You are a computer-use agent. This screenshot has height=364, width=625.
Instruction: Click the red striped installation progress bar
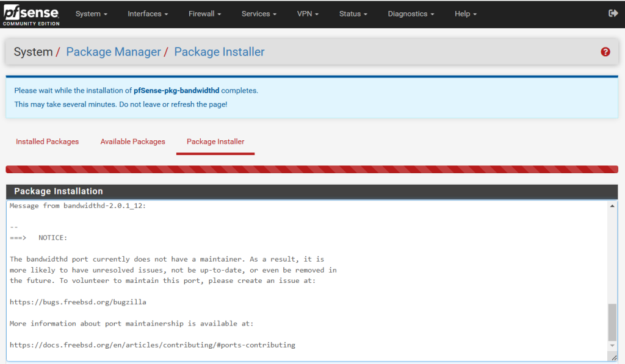pyautogui.click(x=312, y=170)
